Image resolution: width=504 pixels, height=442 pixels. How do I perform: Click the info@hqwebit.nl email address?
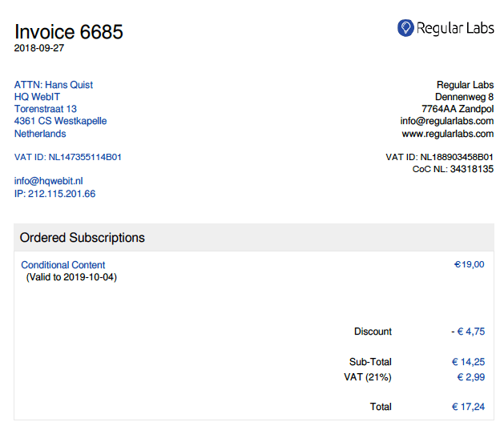49,181
